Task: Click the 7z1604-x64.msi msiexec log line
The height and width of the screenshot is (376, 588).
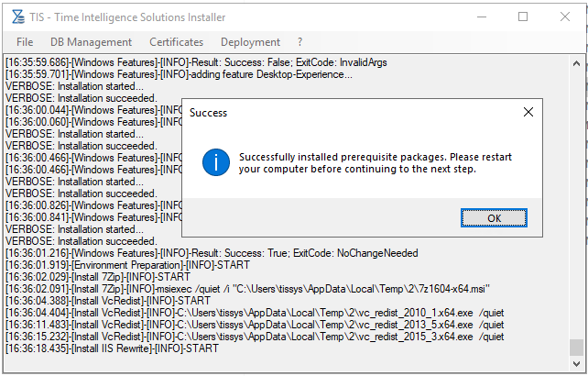Action: 247,289
